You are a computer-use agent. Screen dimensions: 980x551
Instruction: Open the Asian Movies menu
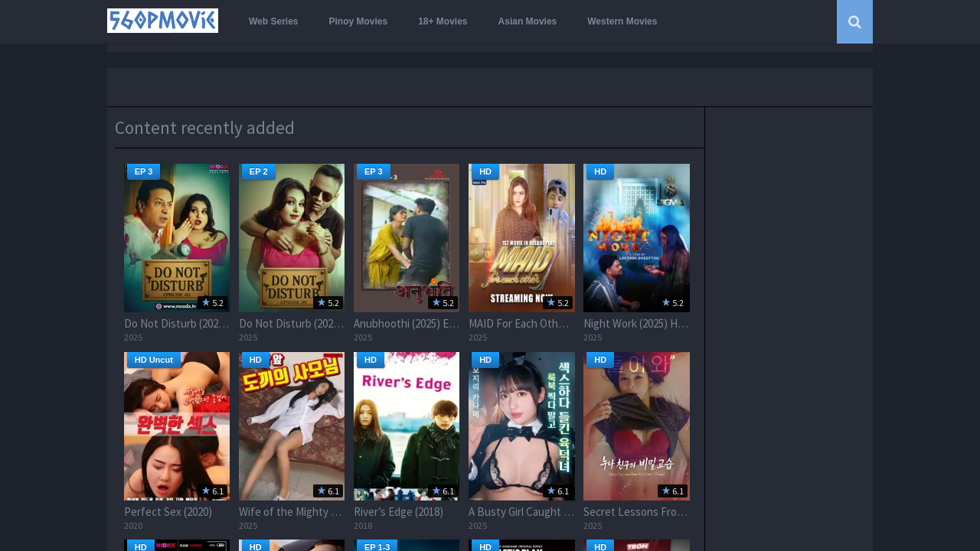point(528,21)
